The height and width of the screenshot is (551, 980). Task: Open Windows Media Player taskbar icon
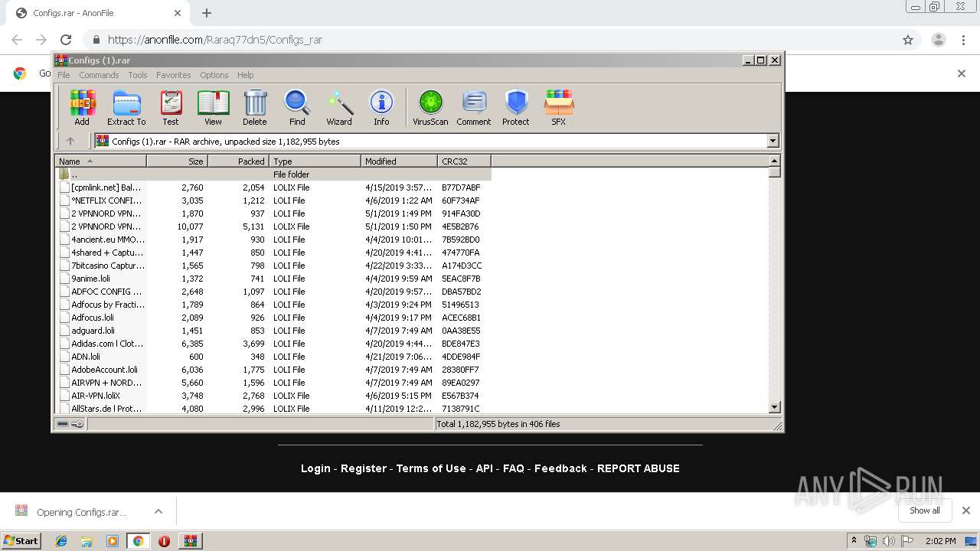[x=113, y=541]
